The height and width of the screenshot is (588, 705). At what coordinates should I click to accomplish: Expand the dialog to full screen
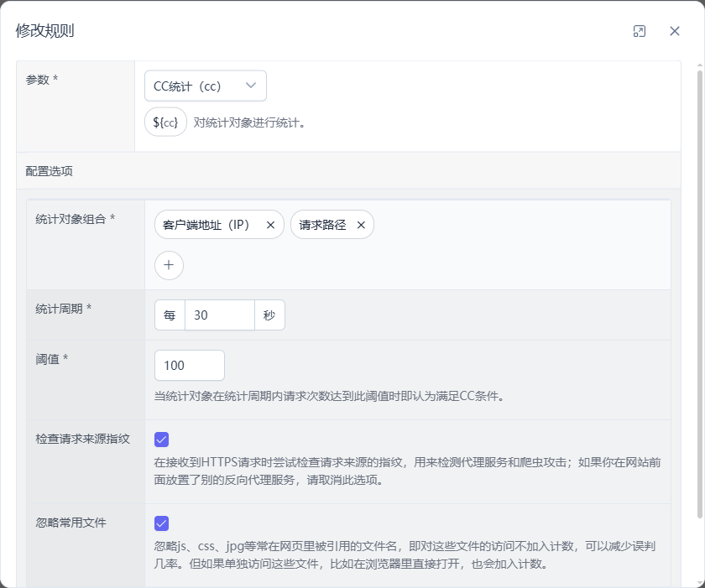(x=639, y=31)
